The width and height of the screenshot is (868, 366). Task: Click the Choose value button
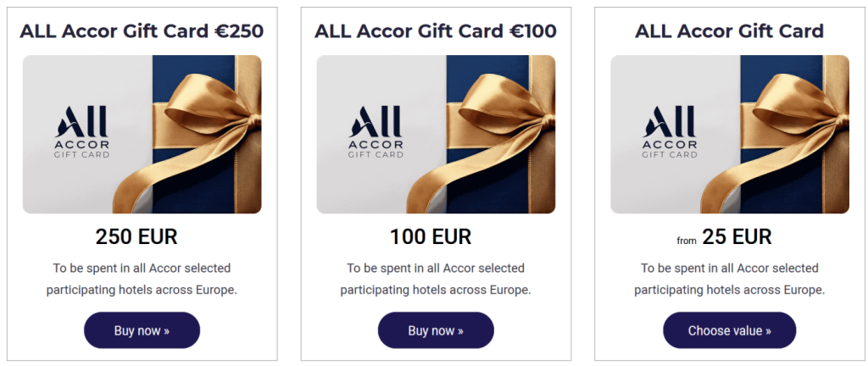coord(729,330)
